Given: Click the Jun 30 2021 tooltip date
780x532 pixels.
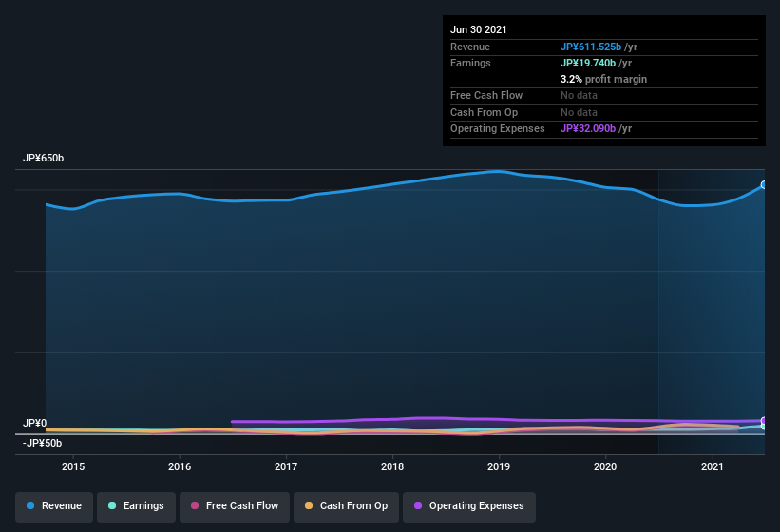Looking at the screenshot, I should point(479,29).
